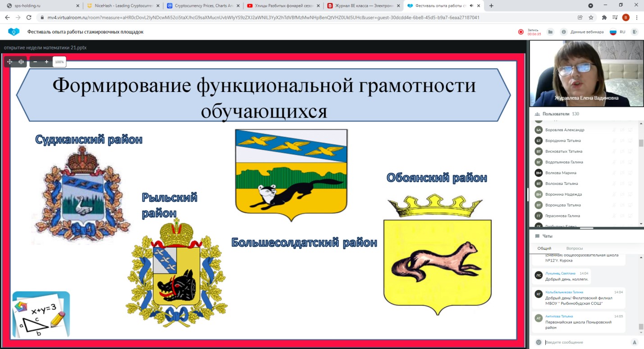The height and width of the screenshot is (349, 644).
Task: Toggle microphone for Боровлев Александр
Action: [x=614, y=130]
